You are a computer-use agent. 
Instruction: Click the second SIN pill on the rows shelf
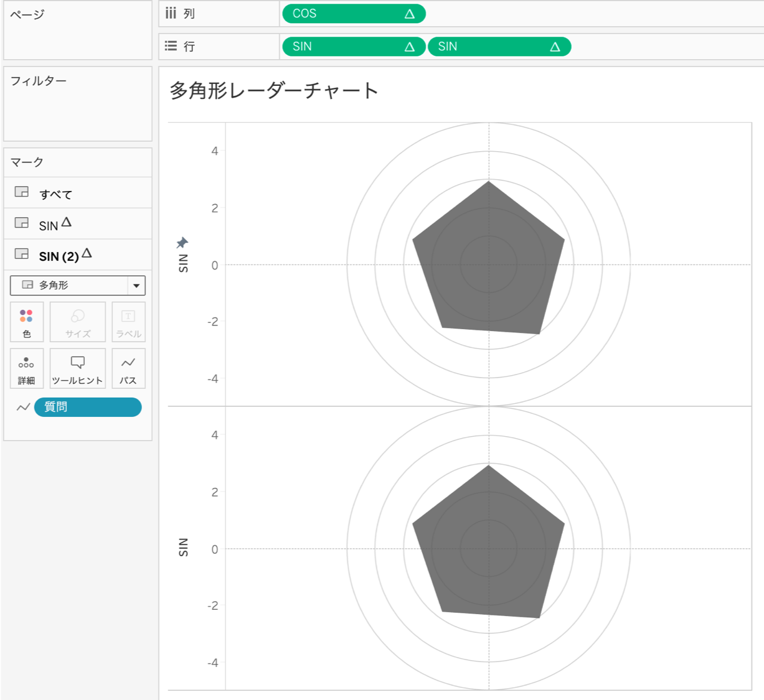click(499, 47)
